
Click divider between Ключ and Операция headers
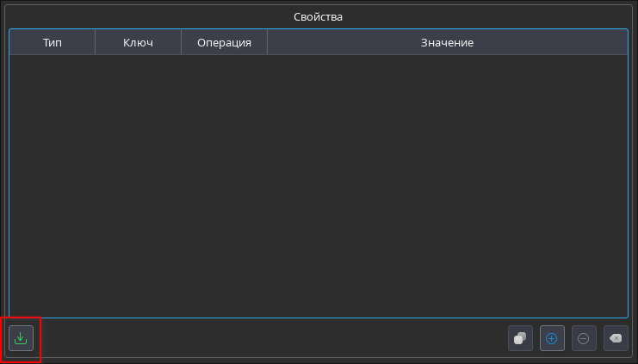(x=182, y=42)
